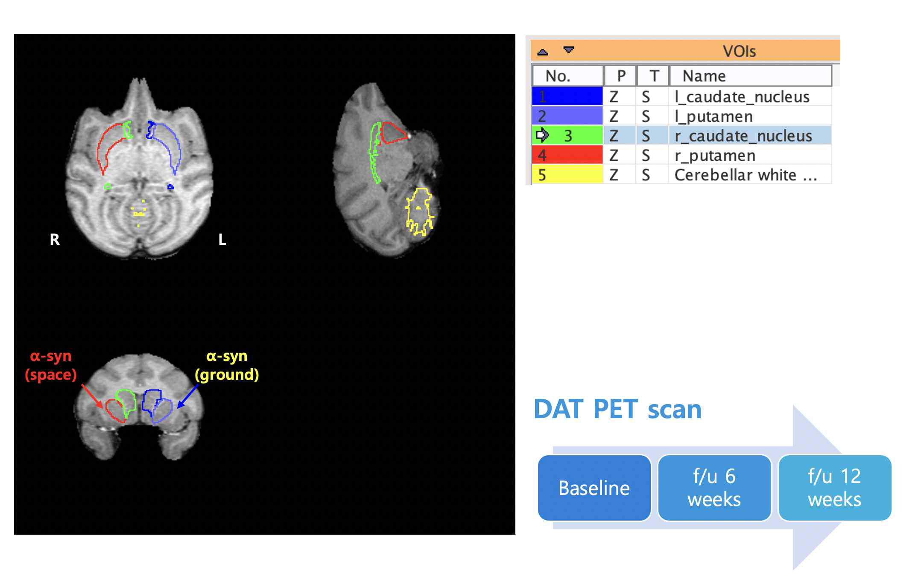924x588 pixels.
Task: Click the selection arrow icon in row 3
Action: (542, 135)
